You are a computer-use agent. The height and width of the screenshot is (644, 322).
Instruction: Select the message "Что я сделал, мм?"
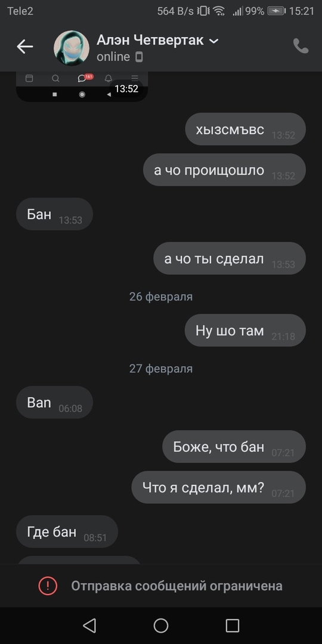point(218,487)
